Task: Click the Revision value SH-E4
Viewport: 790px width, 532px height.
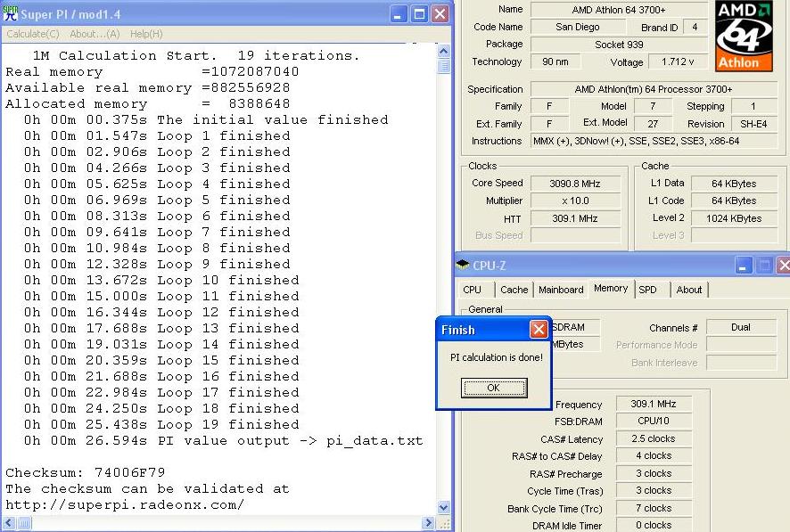Action: [753, 124]
